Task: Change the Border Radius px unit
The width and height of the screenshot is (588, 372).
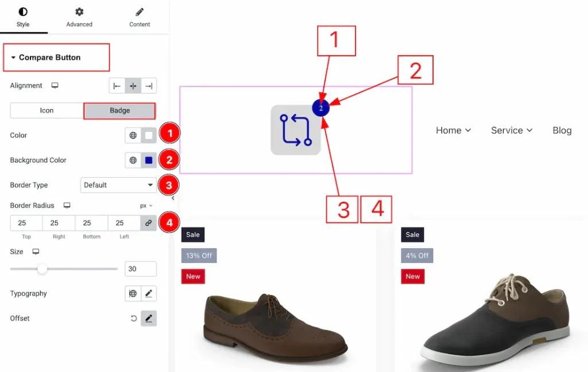Action: [x=146, y=206]
